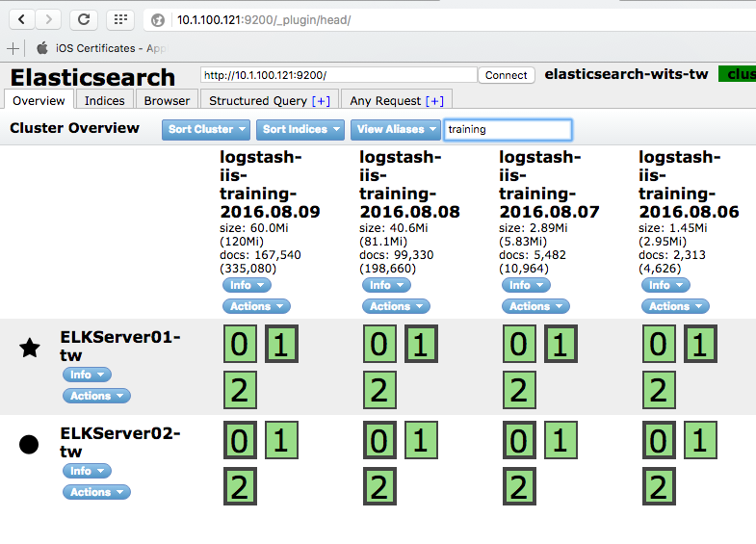
Task: Click the ELKServer02-tw node name
Action: pos(120,442)
